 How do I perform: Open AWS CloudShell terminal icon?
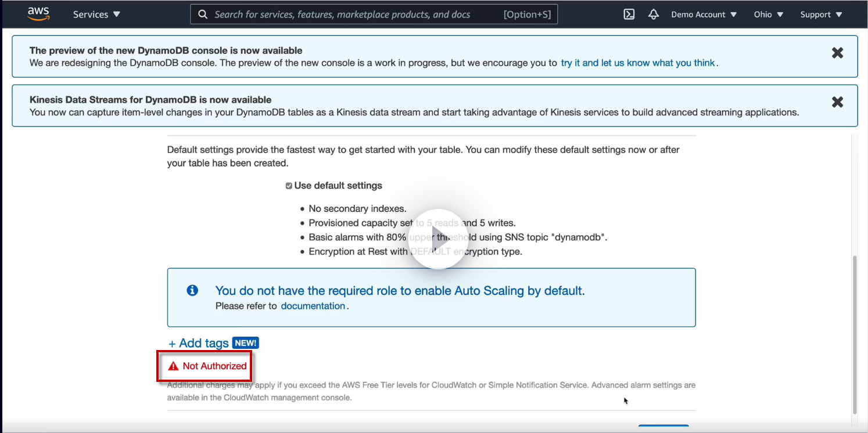(x=629, y=15)
